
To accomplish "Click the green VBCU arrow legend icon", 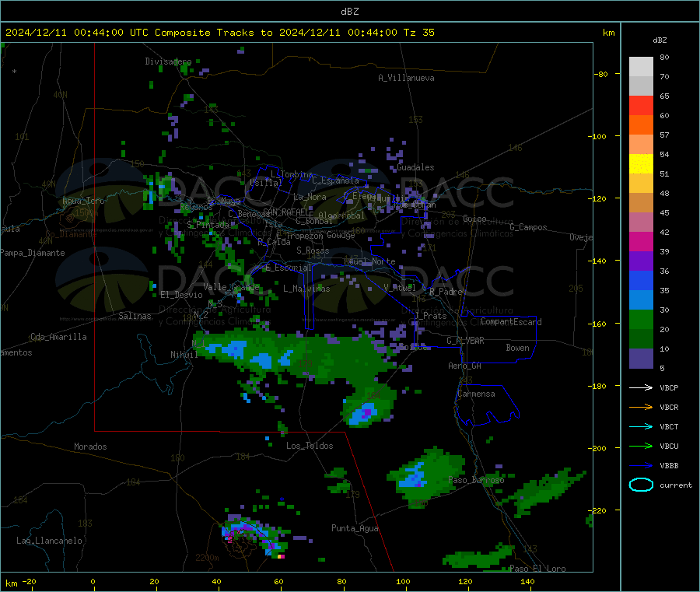I will pos(641,446).
